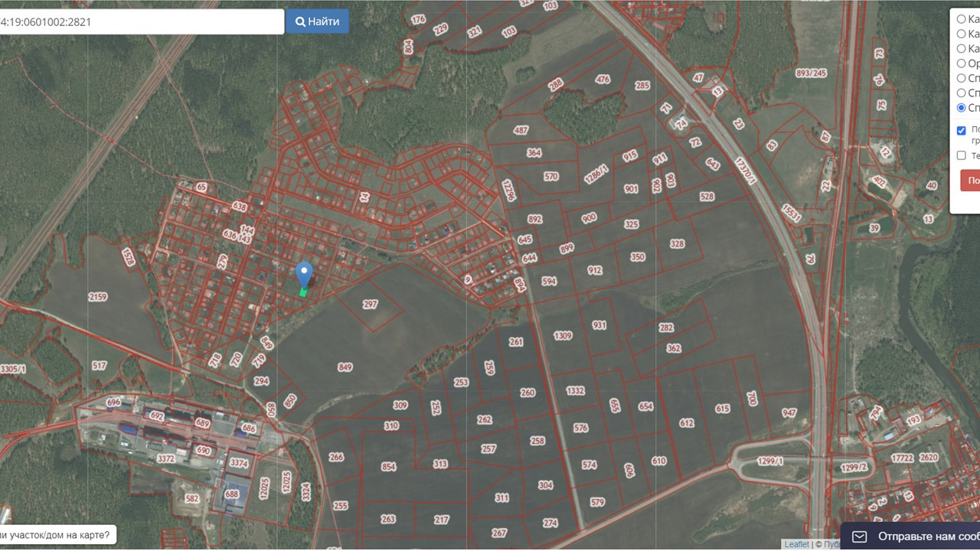The width and height of the screenshot is (980, 551).
Task: Select parcel labeled 1309
Action: [563, 336]
